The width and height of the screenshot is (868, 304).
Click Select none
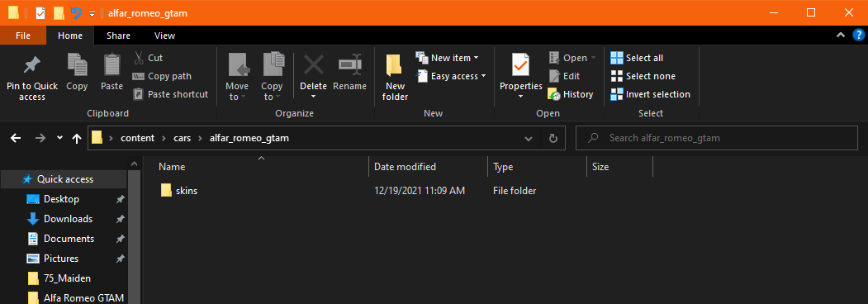coord(643,76)
